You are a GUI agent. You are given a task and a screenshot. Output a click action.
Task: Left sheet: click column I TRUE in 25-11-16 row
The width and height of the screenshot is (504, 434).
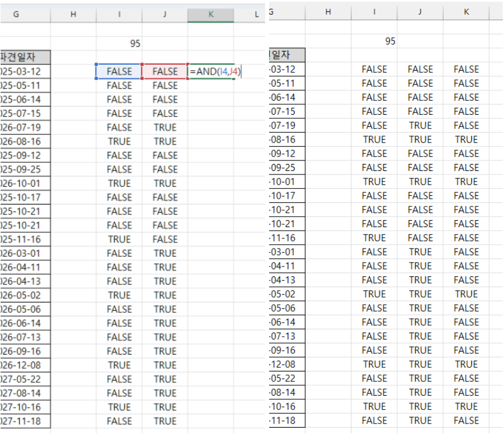tap(119, 239)
